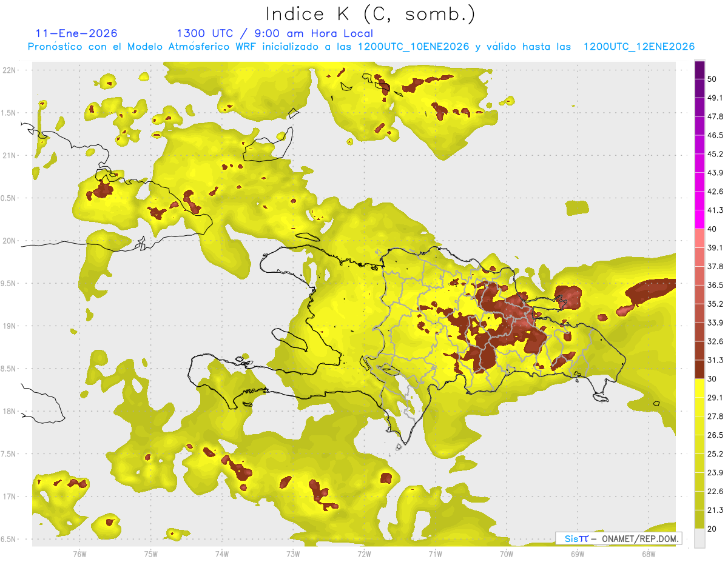Image resolution: width=728 pixels, height=562 pixels.
Task: Click the dark brown colorbar segment between 30 and 31.3
Action: pyautogui.click(x=699, y=370)
